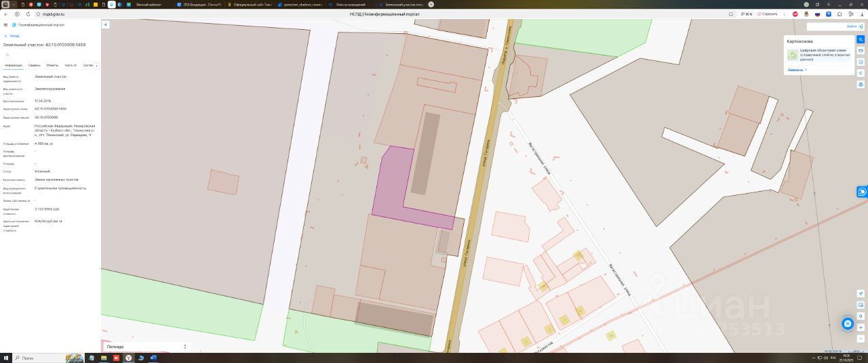868x363 pixels.
Task: Collapse the info panel with the double-chevron button
Action: [x=105, y=24]
